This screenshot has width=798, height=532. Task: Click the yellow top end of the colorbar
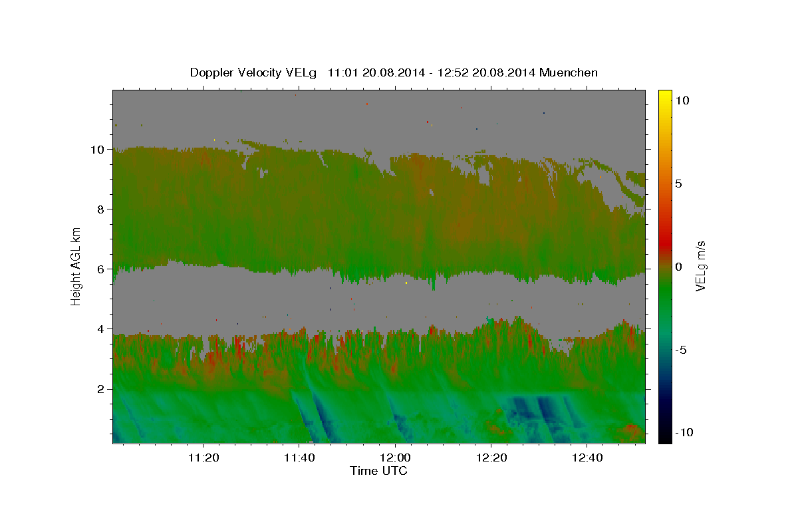pos(665,94)
